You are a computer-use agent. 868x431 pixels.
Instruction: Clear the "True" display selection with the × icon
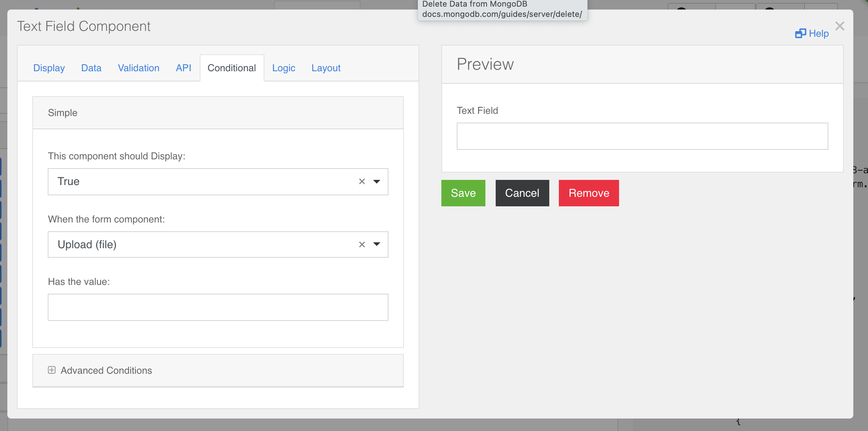click(361, 181)
